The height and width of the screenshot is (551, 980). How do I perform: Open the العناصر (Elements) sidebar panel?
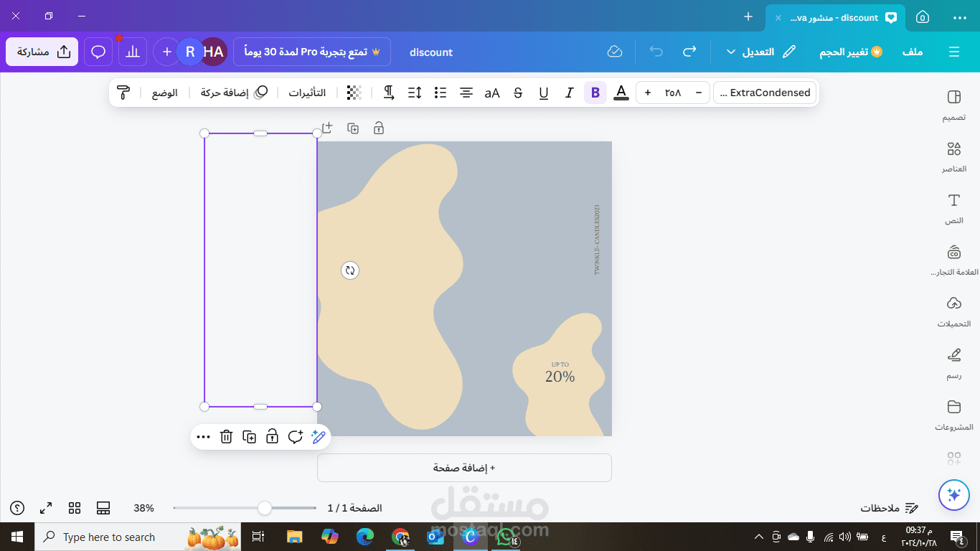pos(953,157)
